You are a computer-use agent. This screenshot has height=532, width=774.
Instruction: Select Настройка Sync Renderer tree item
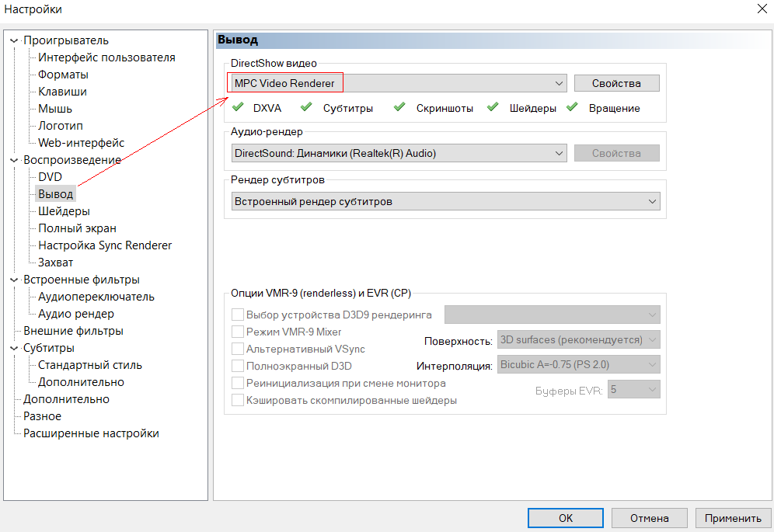tap(105, 245)
